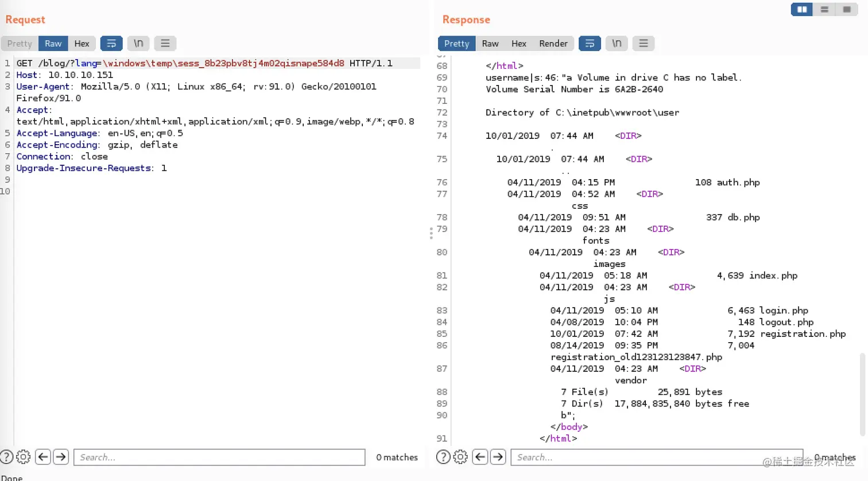Switch Response view to Render tab

(x=553, y=44)
